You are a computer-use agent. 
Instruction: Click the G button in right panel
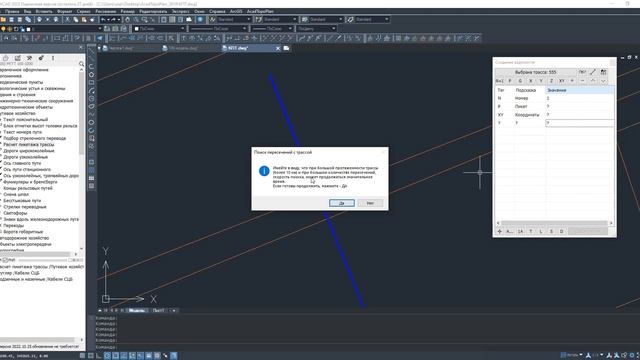click(x=520, y=81)
